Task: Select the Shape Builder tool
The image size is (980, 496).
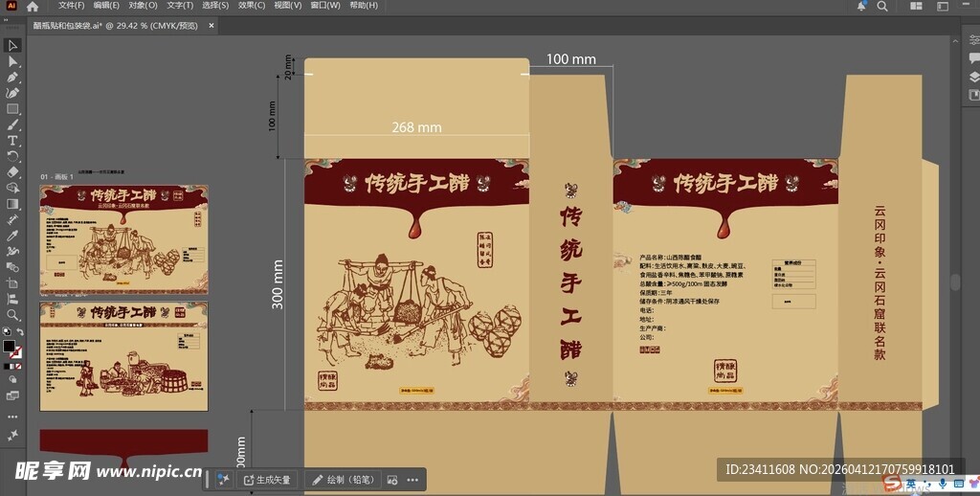Action: (12, 188)
